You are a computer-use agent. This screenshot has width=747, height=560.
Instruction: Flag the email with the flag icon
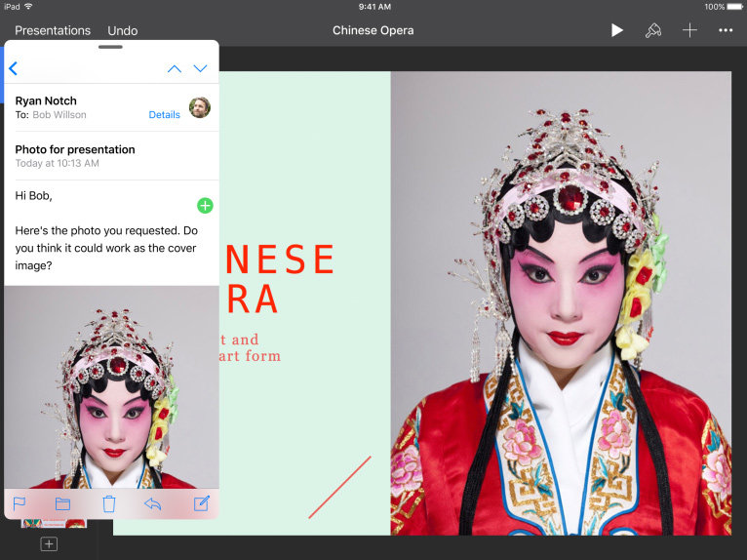coord(19,503)
